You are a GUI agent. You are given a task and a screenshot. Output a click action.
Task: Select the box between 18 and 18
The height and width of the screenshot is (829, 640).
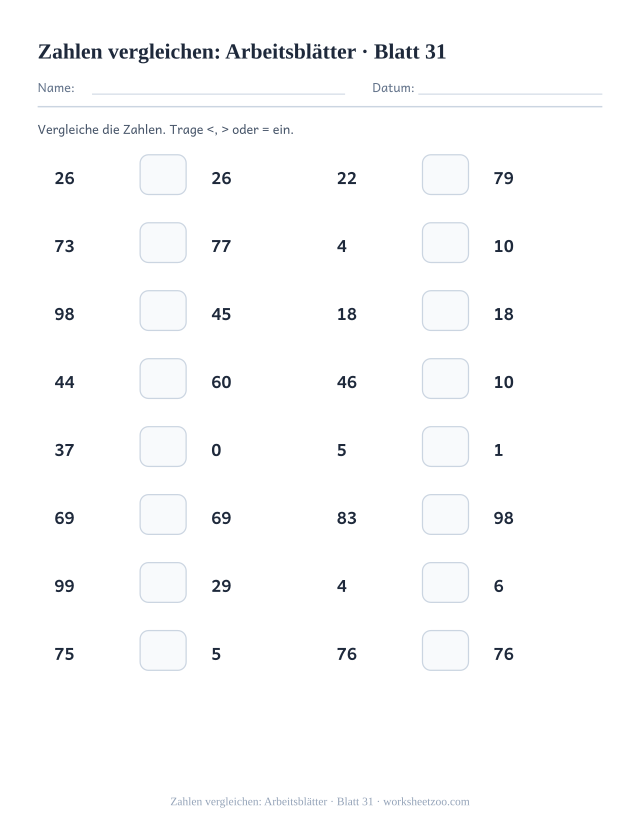[x=445, y=310]
